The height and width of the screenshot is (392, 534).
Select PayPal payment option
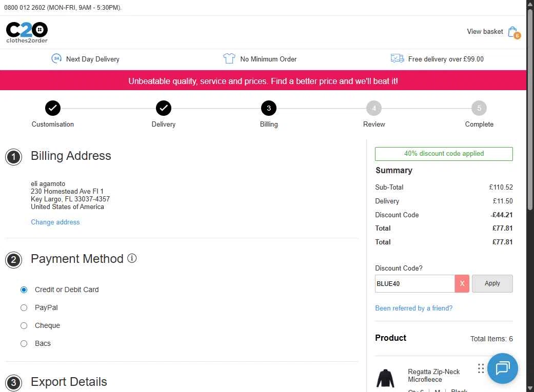click(x=24, y=307)
